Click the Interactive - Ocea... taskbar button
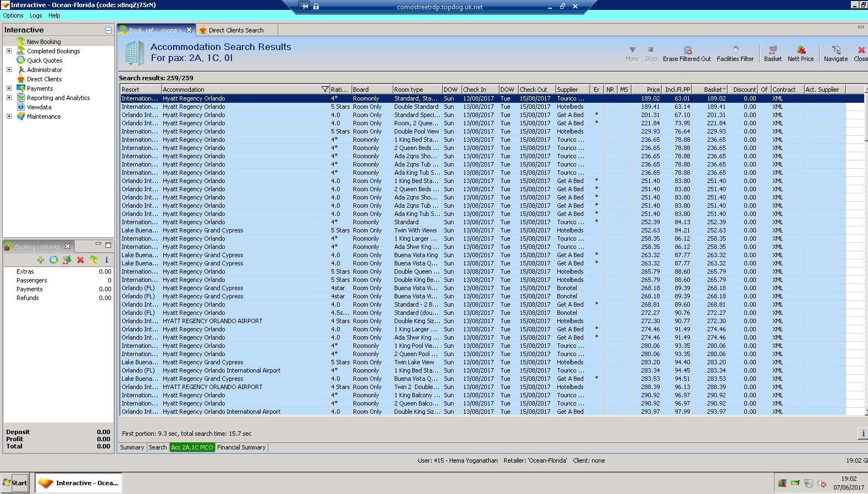Image resolution: width=868 pixels, height=494 pixels. (79, 483)
